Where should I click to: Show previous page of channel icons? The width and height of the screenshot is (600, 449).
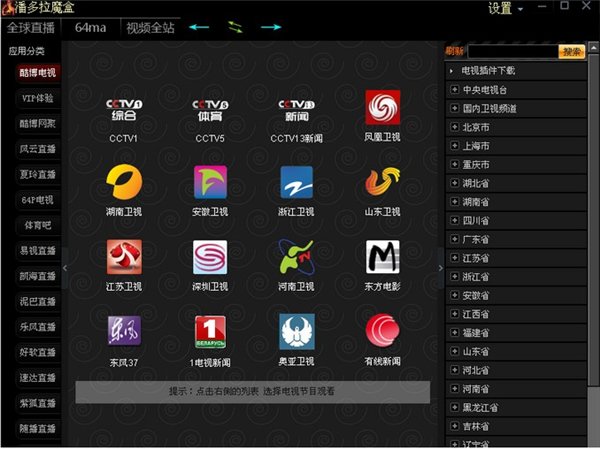pyautogui.click(x=65, y=268)
